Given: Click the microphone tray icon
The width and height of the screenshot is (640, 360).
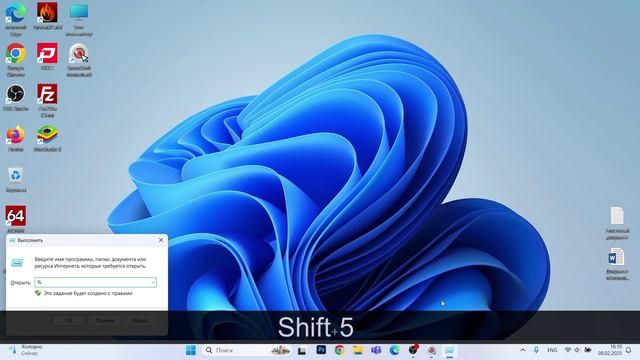Looking at the screenshot, I should [536, 350].
